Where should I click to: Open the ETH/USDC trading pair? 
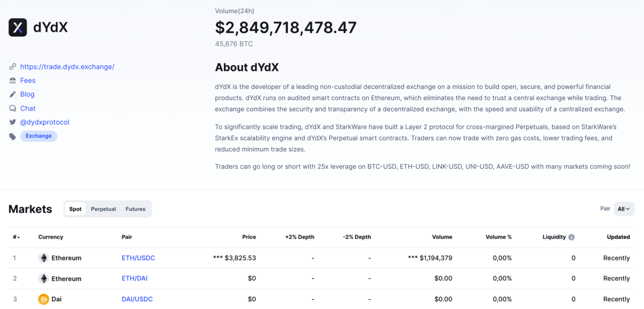pyautogui.click(x=138, y=258)
